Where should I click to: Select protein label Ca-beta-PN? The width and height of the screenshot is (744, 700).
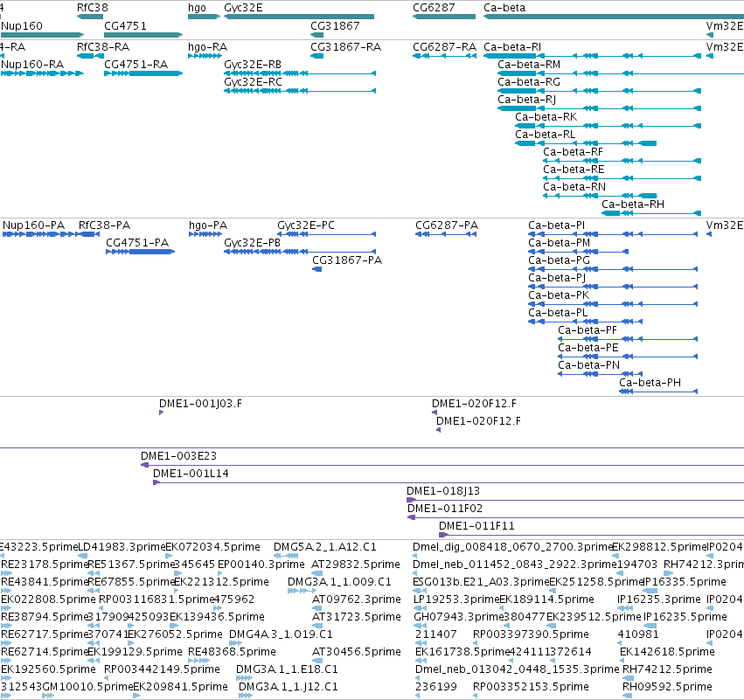[589, 365]
